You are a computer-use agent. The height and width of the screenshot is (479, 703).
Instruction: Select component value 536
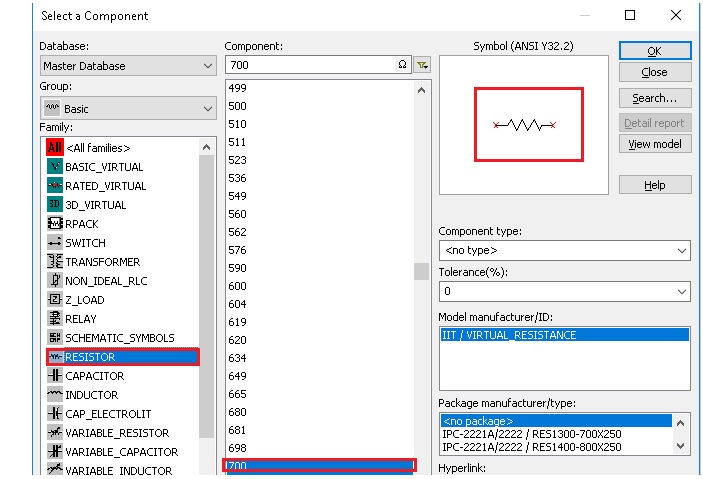click(x=237, y=178)
